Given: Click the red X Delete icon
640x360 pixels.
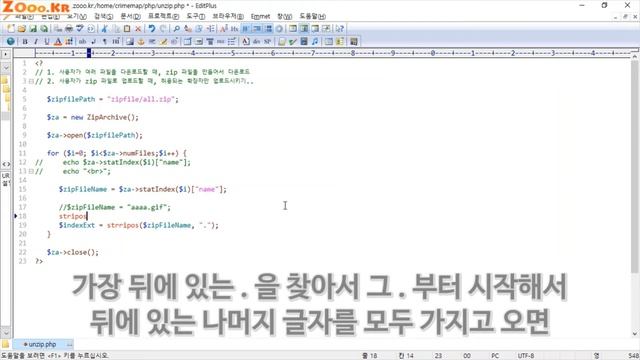Looking at the screenshot, I should pyautogui.click(x=138, y=29).
